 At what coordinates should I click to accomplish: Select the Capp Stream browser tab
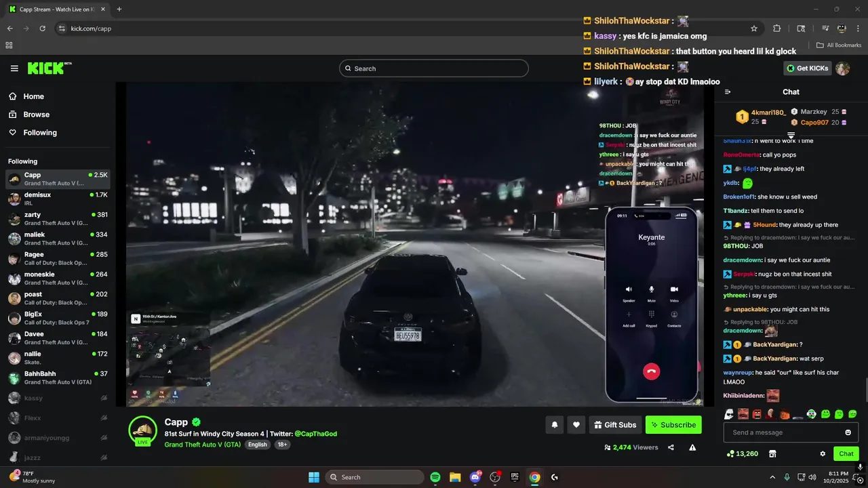58,9
